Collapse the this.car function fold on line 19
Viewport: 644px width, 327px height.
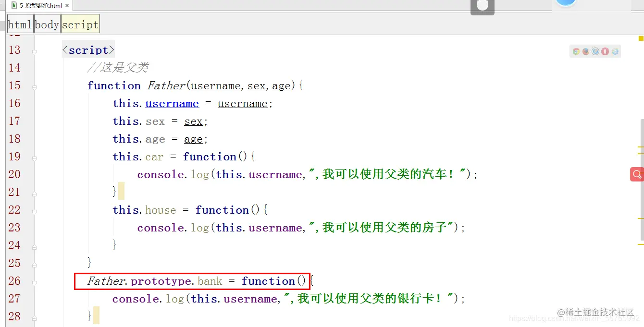(x=34, y=157)
